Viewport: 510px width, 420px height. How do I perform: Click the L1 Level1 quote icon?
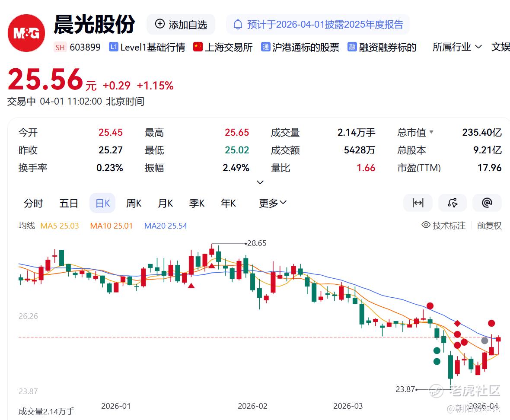coord(113,47)
